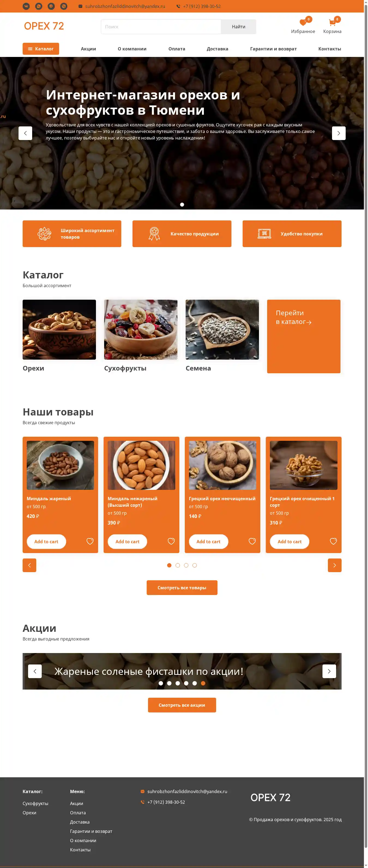Expand the Каталог hamburger menu
This screenshot has height=868, width=368.
point(41,48)
